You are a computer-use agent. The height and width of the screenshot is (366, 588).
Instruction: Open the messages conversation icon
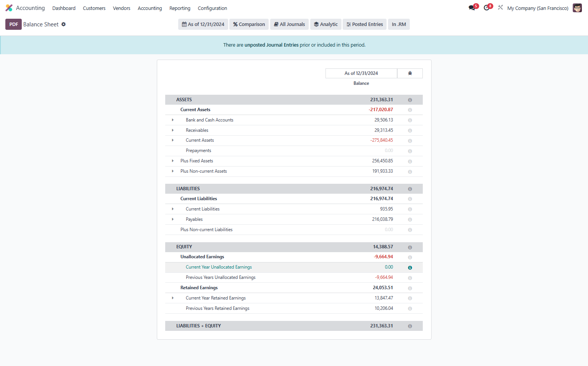point(472,8)
